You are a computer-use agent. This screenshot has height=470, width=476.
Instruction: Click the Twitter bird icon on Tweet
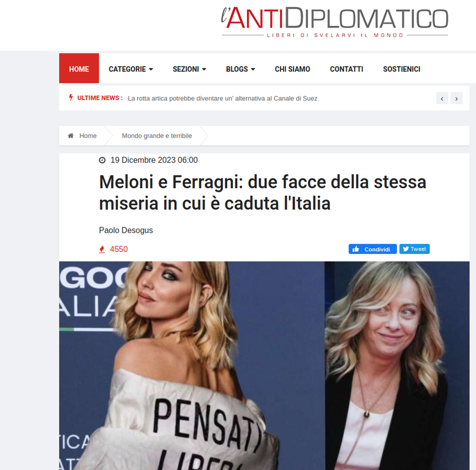[x=406, y=249]
